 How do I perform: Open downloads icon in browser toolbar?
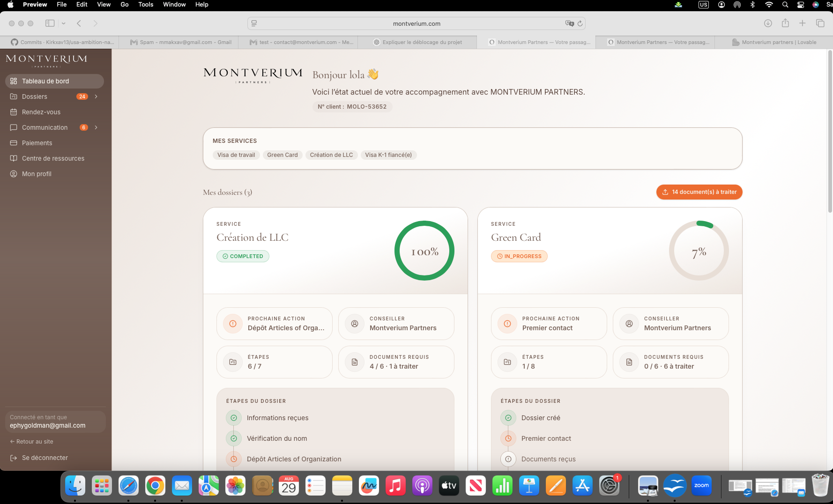coord(768,23)
